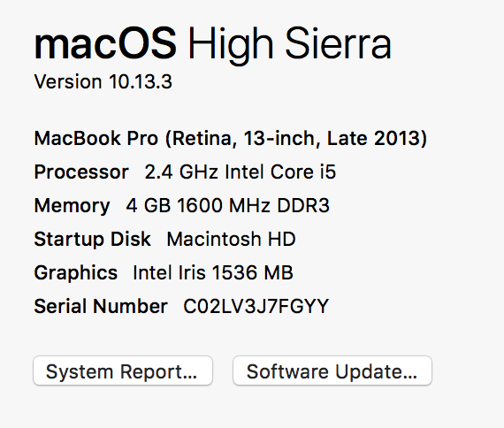The width and height of the screenshot is (504, 428).
Task: Open the System Report window
Action: (123, 371)
